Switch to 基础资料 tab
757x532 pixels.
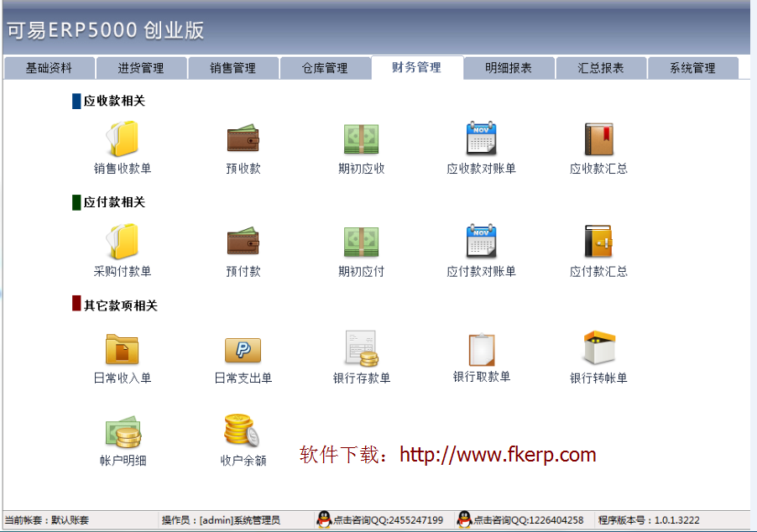[x=49, y=68]
